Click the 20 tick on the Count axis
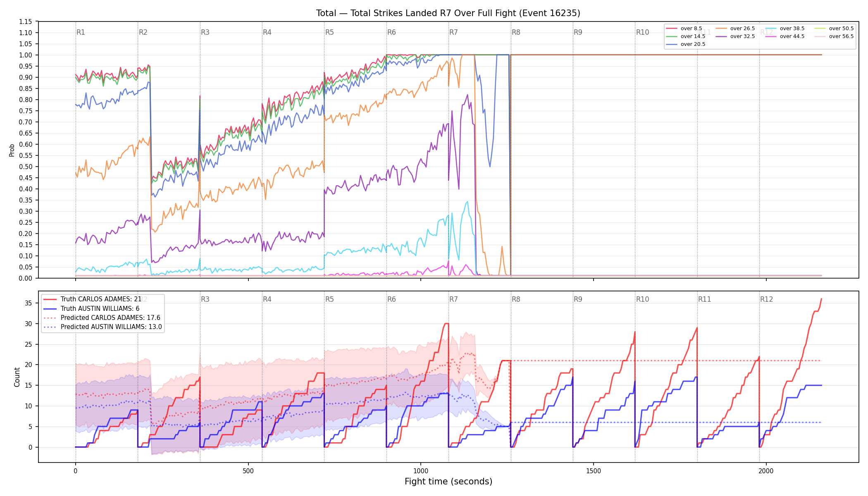 point(29,365)
